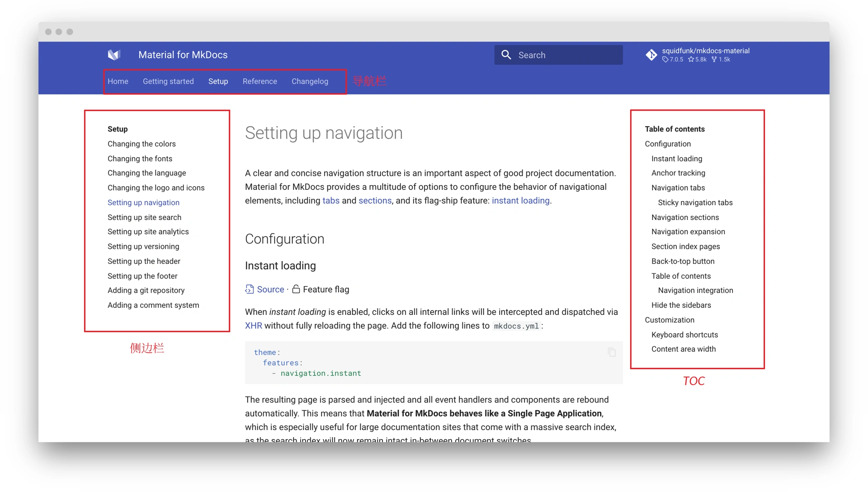The width and height of the screenshot is (868, 497).
Task: Open the Changelog tab
Action: pyautogui.click(x=310, y=81)
